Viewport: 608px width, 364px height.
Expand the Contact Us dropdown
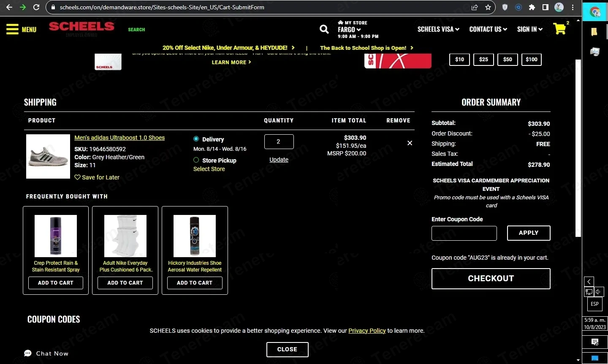[x=488, y=29]
